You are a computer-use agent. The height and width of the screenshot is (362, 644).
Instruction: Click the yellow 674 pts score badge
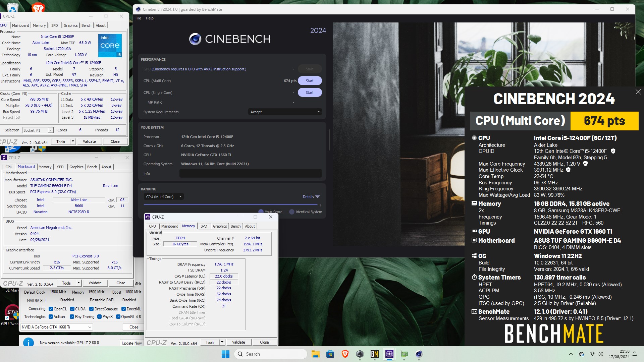point(604,121)
